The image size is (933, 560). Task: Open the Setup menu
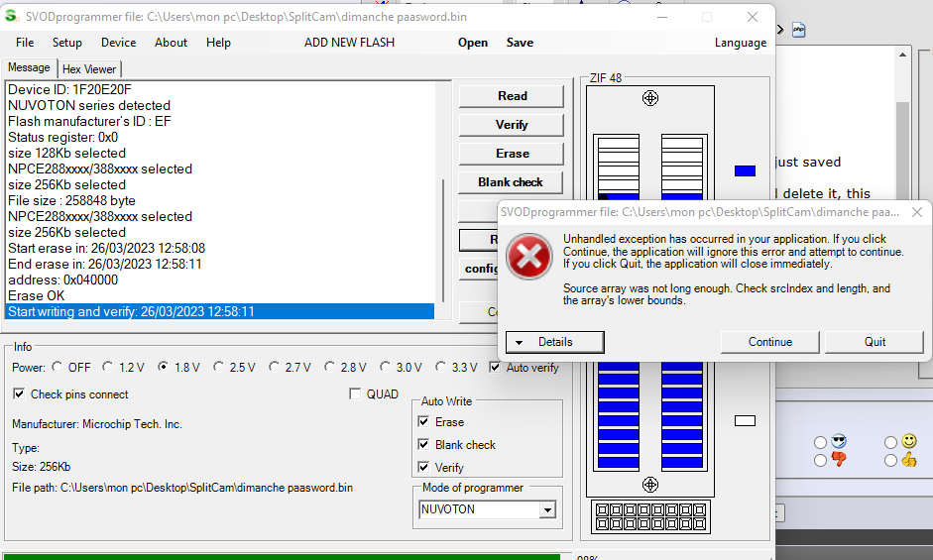(x=67, y=43)
